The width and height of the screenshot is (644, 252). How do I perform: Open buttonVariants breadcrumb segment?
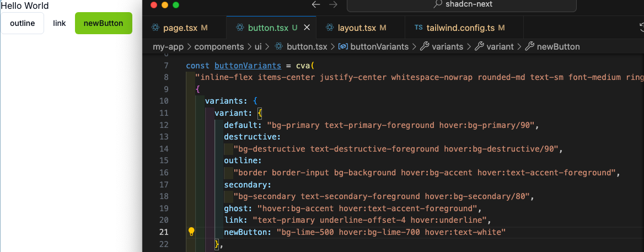pos(379,47)
